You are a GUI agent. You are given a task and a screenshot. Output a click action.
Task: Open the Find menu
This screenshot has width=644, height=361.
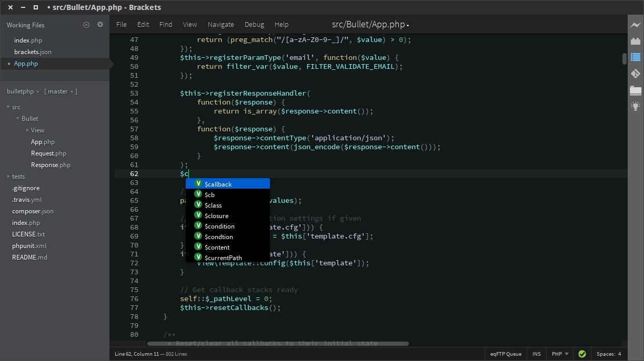[x=166, y=24]
